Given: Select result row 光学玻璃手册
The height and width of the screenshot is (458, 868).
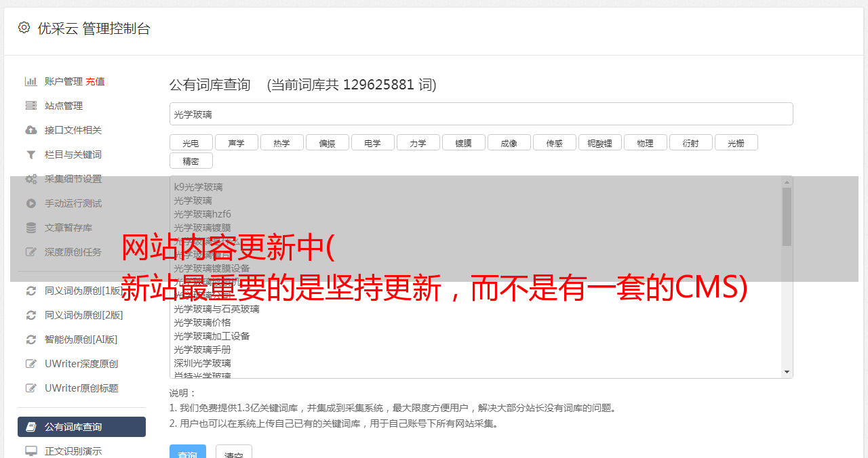Looking at the screenshot, I should coord(202,350).
